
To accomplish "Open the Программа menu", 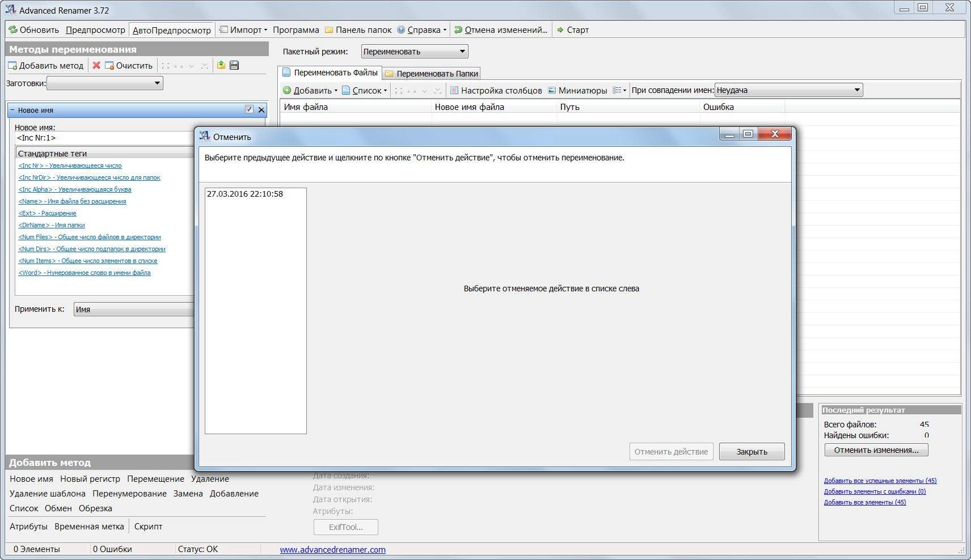I will 295,30.
